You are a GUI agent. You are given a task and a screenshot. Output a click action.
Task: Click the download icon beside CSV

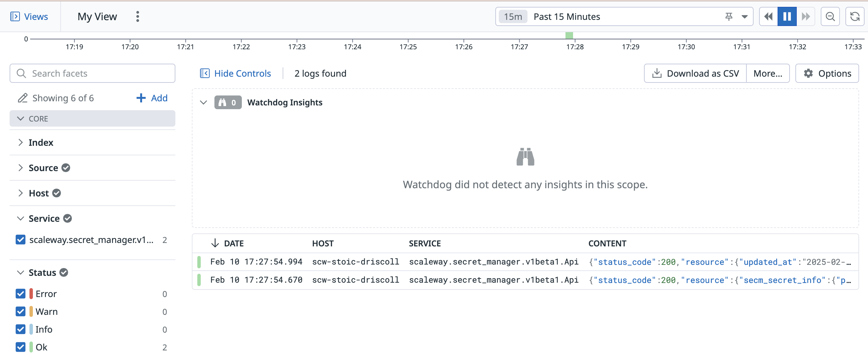[x=657, y=73]
